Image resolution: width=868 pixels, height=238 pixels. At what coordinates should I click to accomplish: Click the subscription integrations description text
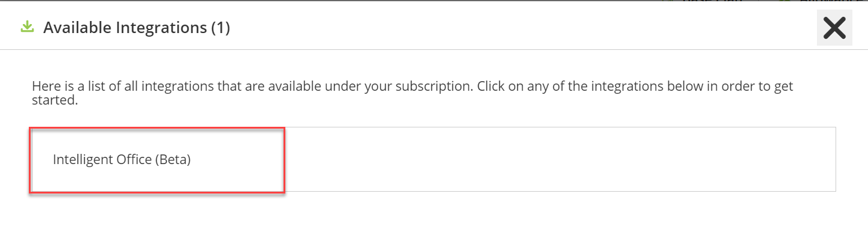412,93
